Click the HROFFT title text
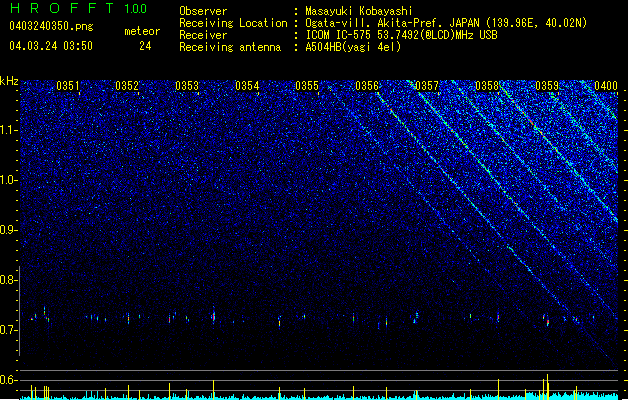 [x=62, y=8]
